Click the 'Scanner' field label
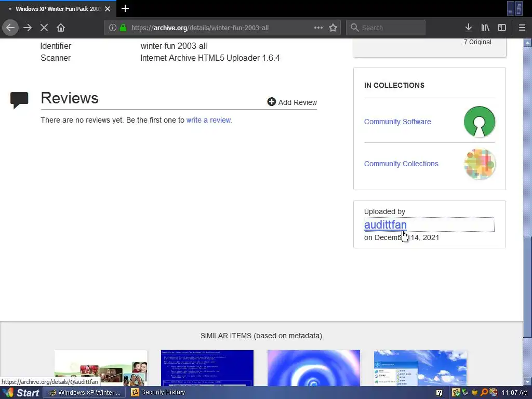This screenshot has width=532, height=399. [56, 58]
